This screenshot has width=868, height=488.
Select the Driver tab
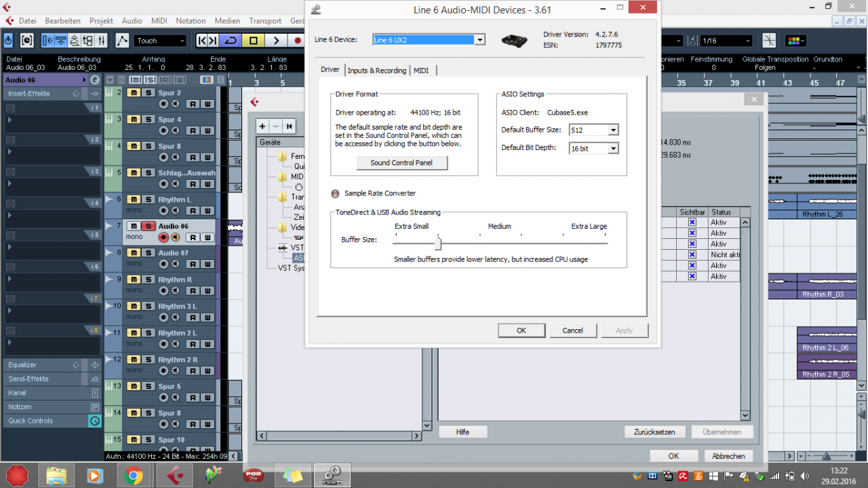[330, 69]
